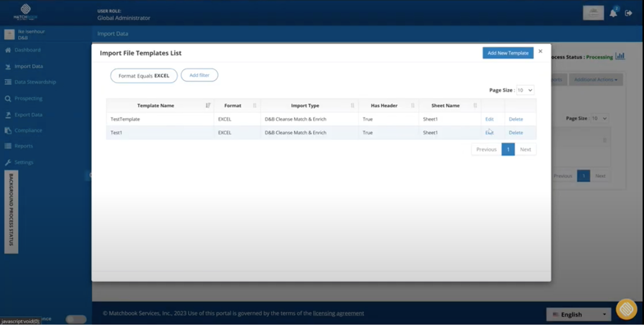
Task: Click the Prospecting magnifier icon
Action: tap(8, 98)
